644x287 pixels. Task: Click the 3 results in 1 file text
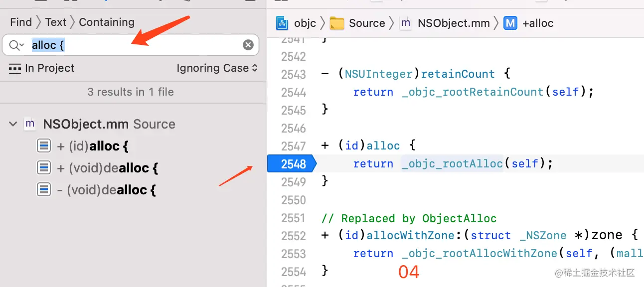point(131,92)
